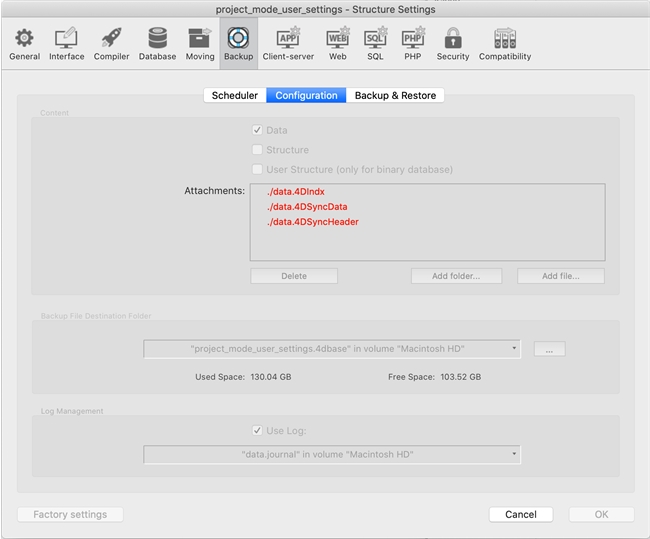Open the Compiler settings rocket icon
650x539 pixels.
coord(111,44)
